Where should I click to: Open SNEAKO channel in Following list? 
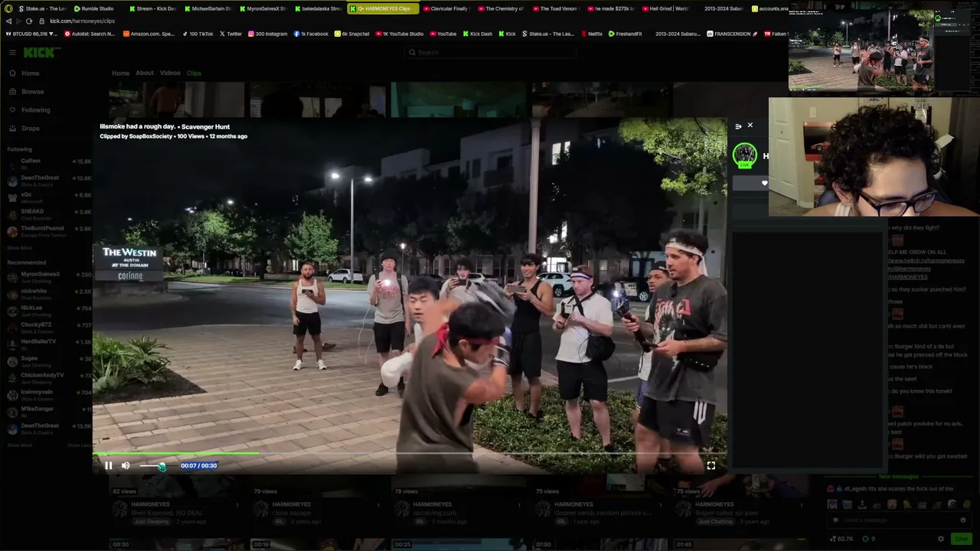tap(49, 214)
